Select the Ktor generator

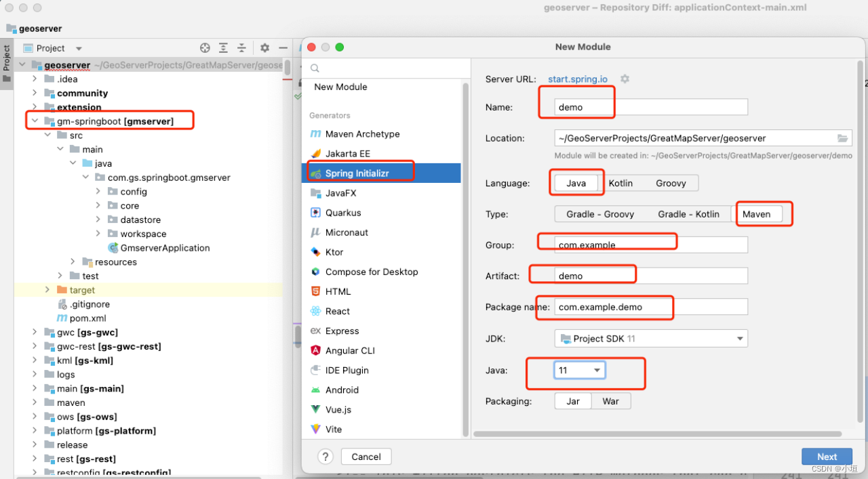381,252
